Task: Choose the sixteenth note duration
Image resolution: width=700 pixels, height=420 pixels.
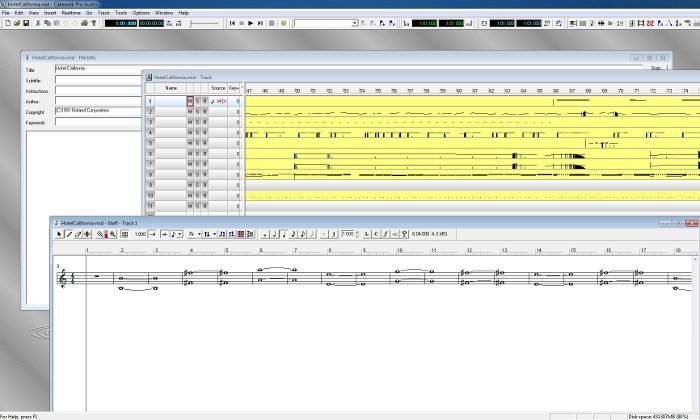Action: (303, 234)
